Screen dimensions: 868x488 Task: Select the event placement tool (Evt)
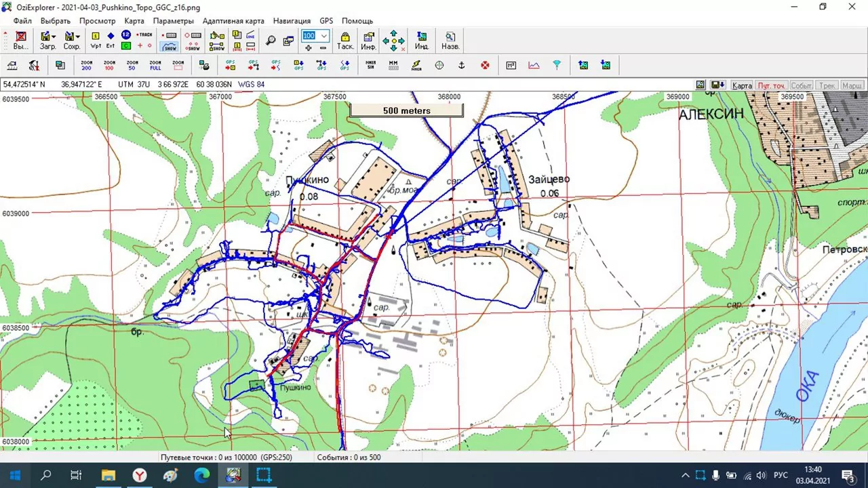click(x=111, y=41)
